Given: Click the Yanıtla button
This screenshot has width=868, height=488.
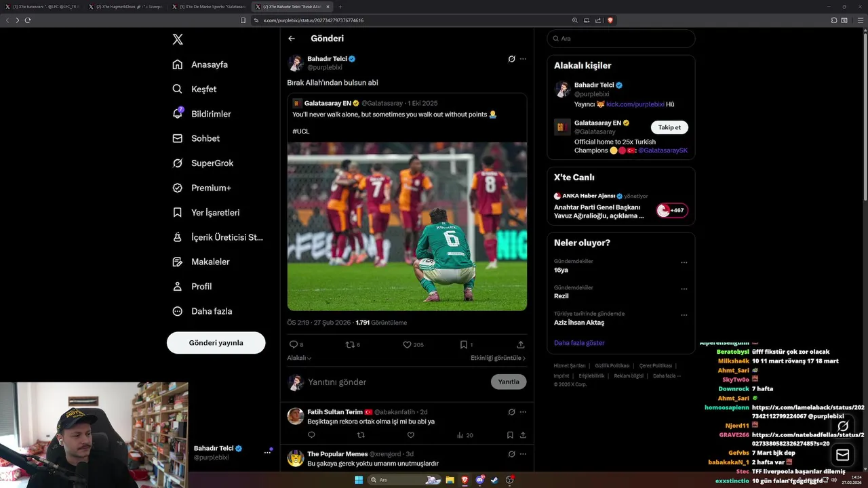Looking at the screenshot, I should click(x=509, y=382).
